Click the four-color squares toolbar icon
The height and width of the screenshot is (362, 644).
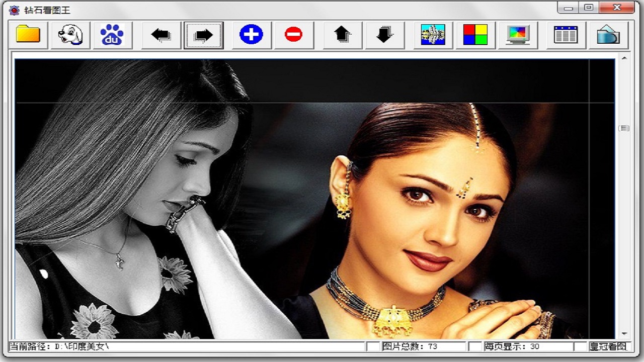click(475, 35)
